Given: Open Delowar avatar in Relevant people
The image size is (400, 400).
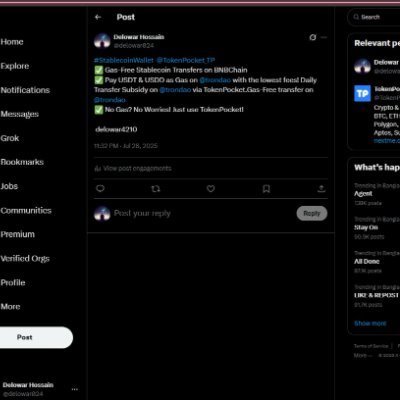Looking at the screenshot, I should pos(362,66).
